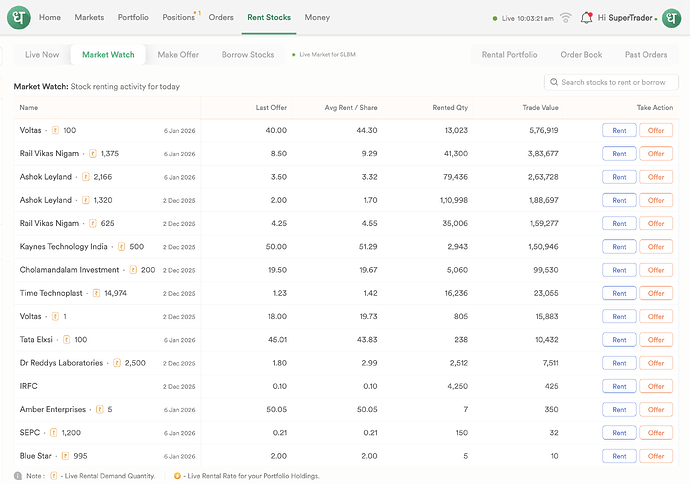Switch to the Live Now tab
690x484 pixels.
(x=42, y=55)
